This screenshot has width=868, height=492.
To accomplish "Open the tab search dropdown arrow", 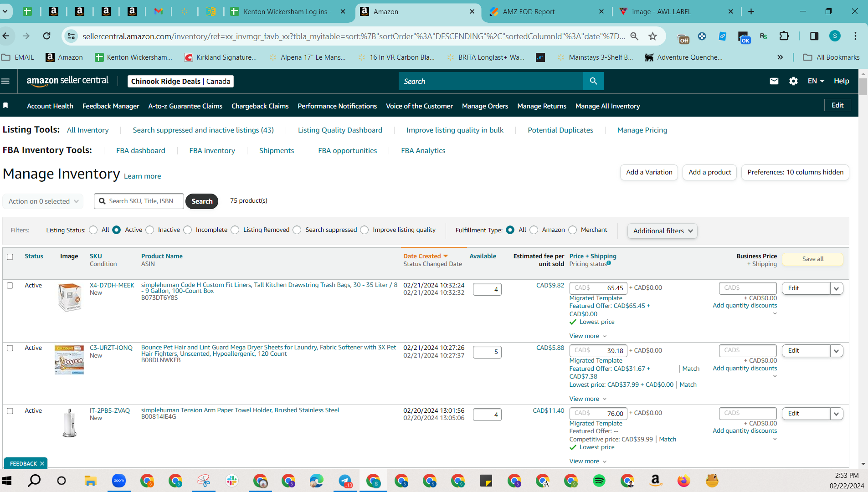I will coord(5,12).
